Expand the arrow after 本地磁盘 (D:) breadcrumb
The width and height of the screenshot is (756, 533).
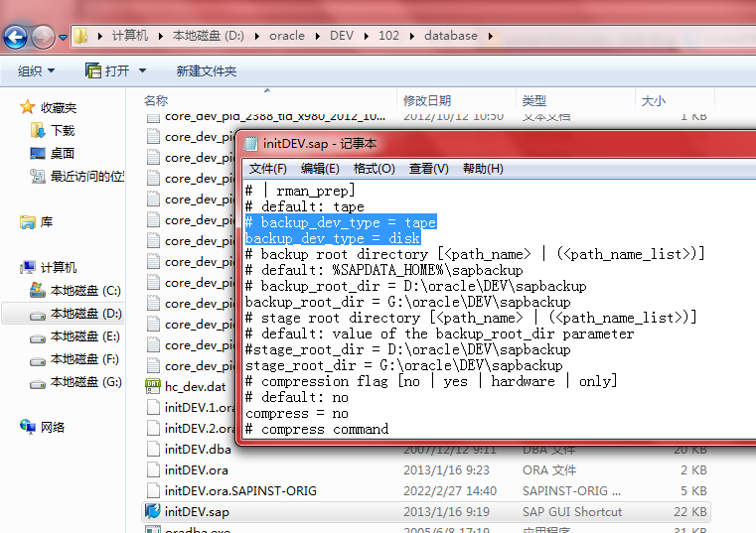257,36
